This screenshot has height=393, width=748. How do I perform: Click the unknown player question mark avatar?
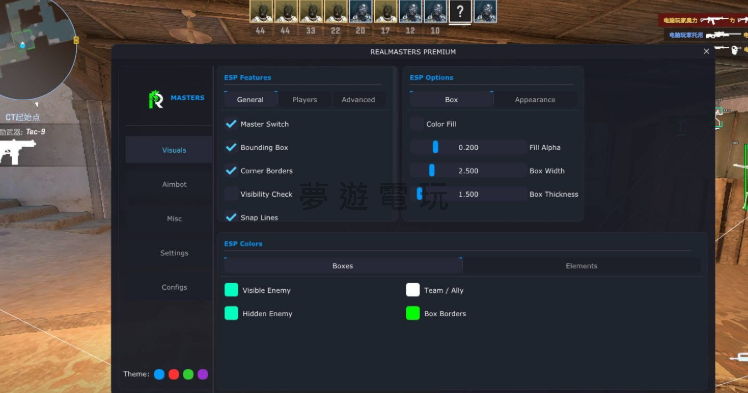[460, 11]
